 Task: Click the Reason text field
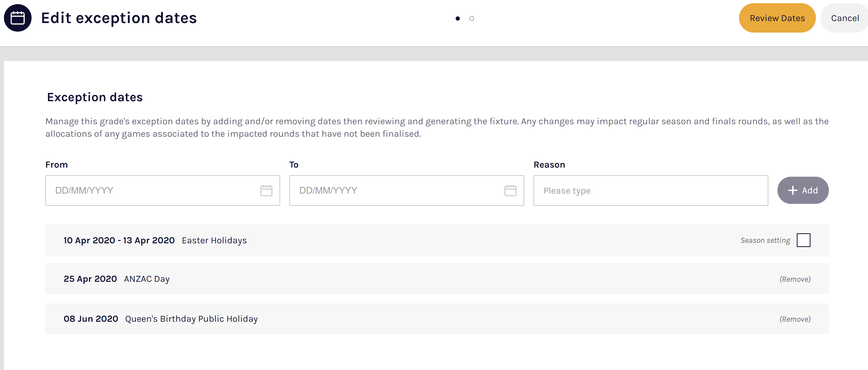tap(650, 191)
